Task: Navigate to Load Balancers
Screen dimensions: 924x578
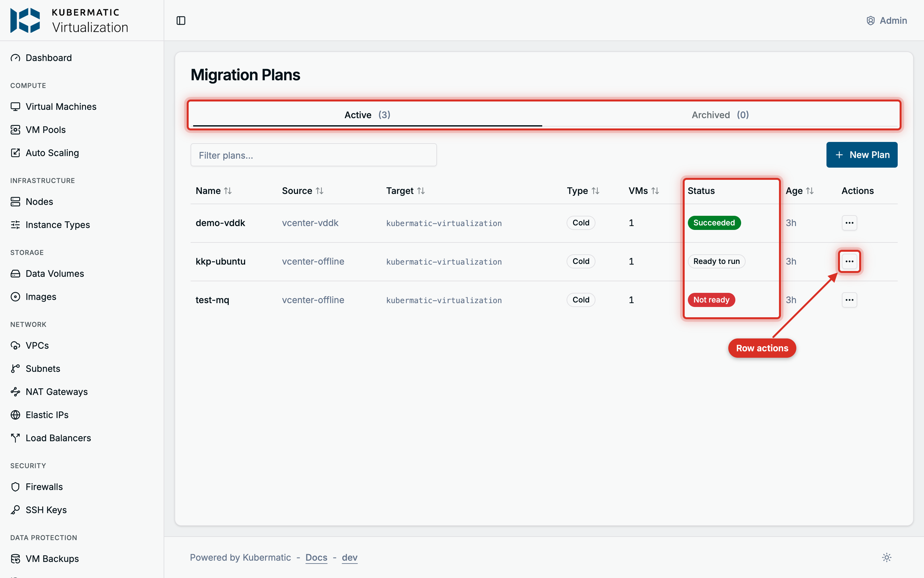Action: [x=51, y=438]
